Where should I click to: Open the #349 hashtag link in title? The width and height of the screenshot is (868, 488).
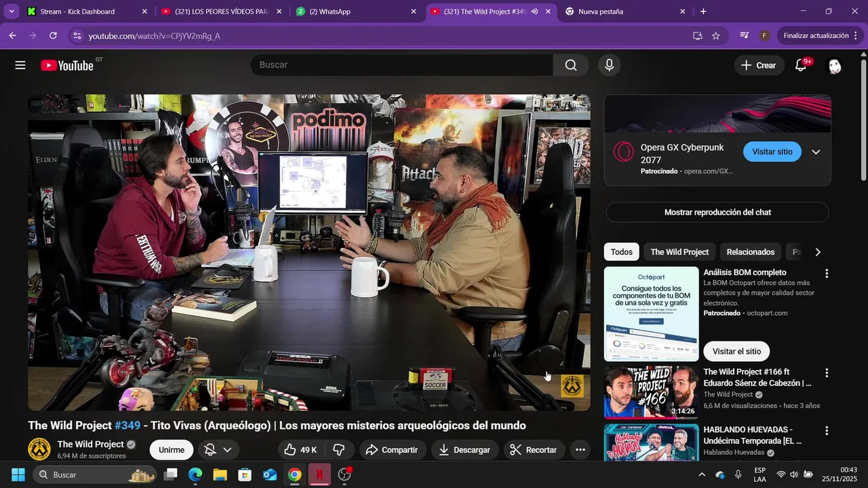(x=127, y=426)
